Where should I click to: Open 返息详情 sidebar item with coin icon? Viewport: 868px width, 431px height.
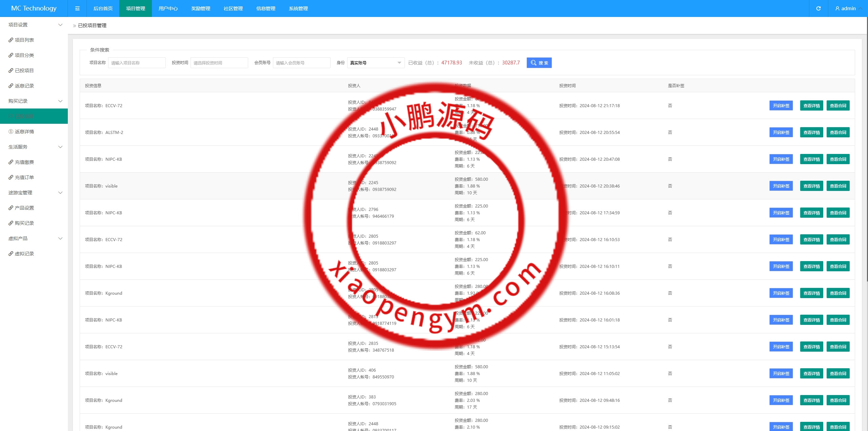[x=24, y=132]
